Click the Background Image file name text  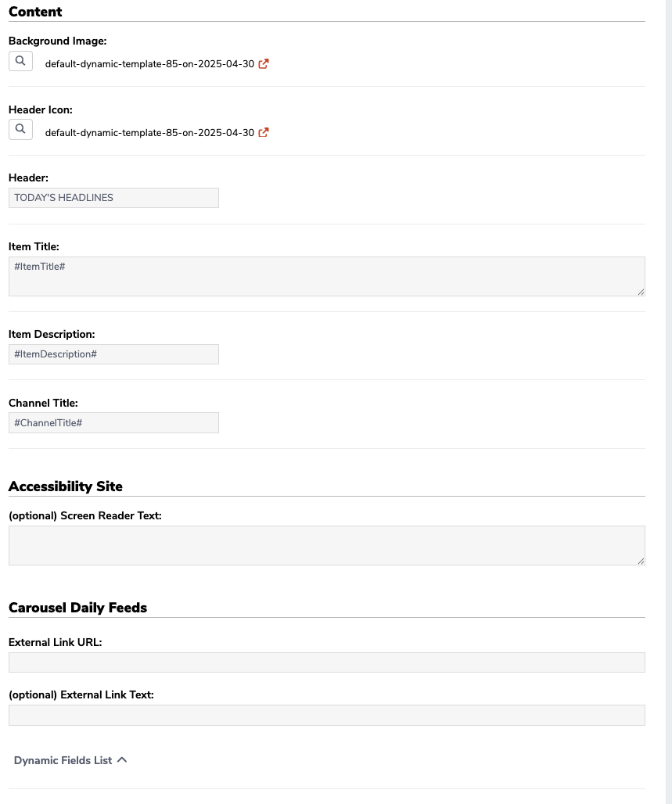(x=149, y=64)
